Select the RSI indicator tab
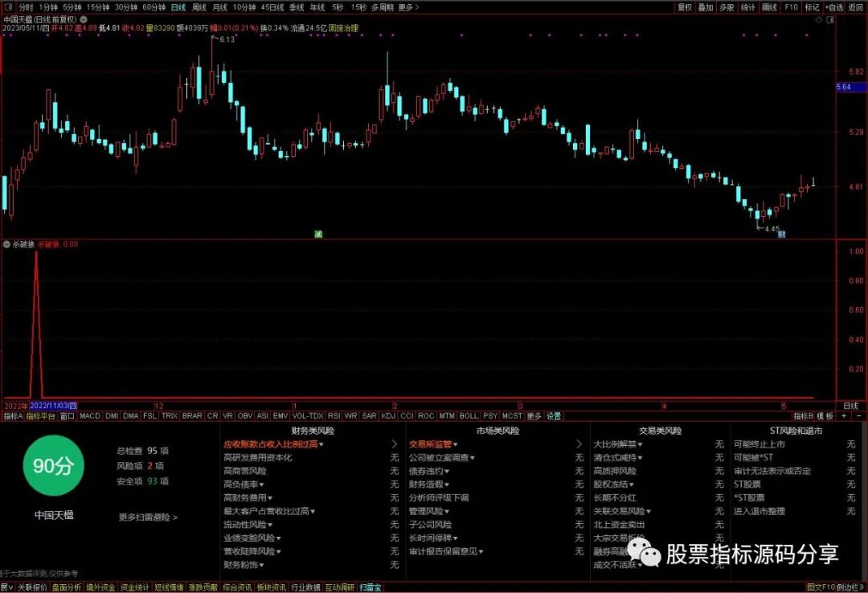 point(334,415)
